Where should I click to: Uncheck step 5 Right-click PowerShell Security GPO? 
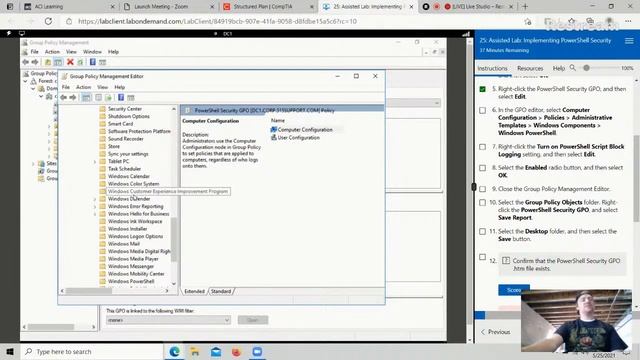(x=482, y=89)
